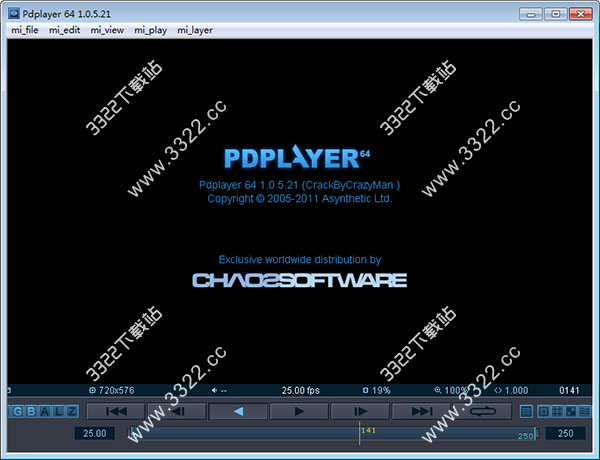
Task: Click the target icon beside 720x576
Action: pyautogui.click(x=92, y=390)
